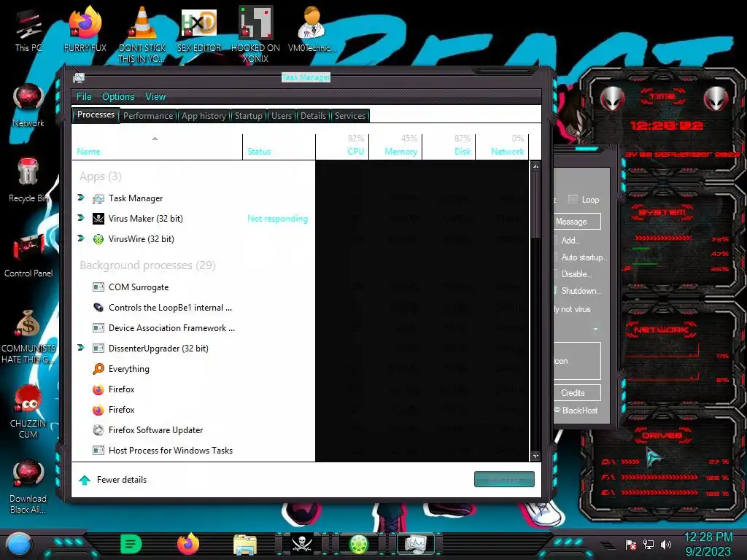
Task: Click the network tray icon
Action: coord(649,544)
